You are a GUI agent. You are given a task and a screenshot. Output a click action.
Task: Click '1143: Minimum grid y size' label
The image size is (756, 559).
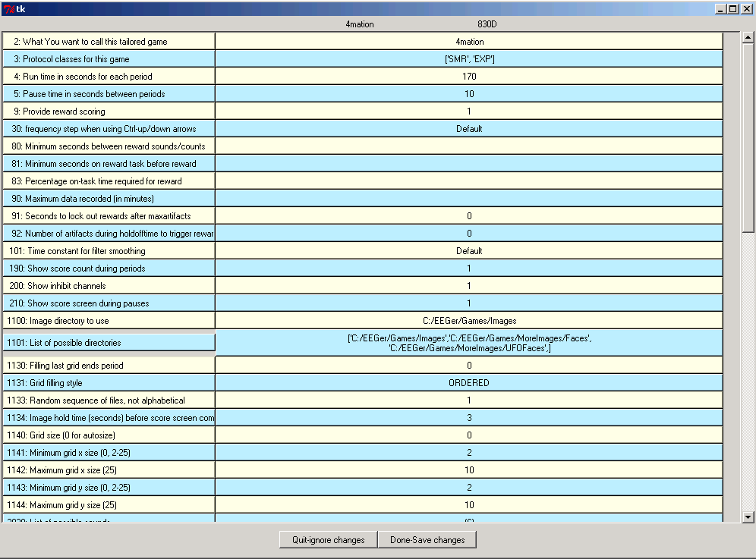109,487
